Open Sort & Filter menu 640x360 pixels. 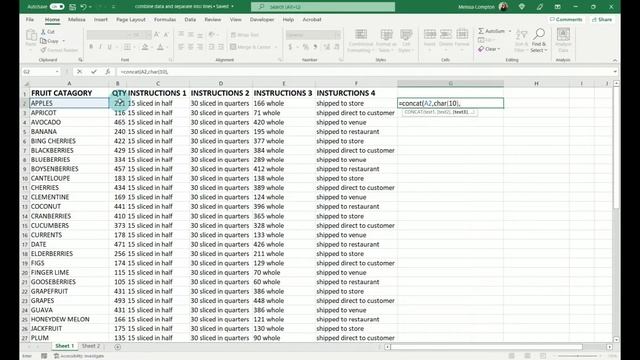pos(521,40)
